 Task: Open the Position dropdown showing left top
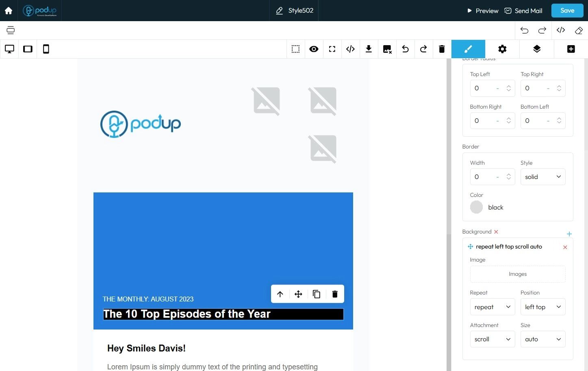click(543, 307)
